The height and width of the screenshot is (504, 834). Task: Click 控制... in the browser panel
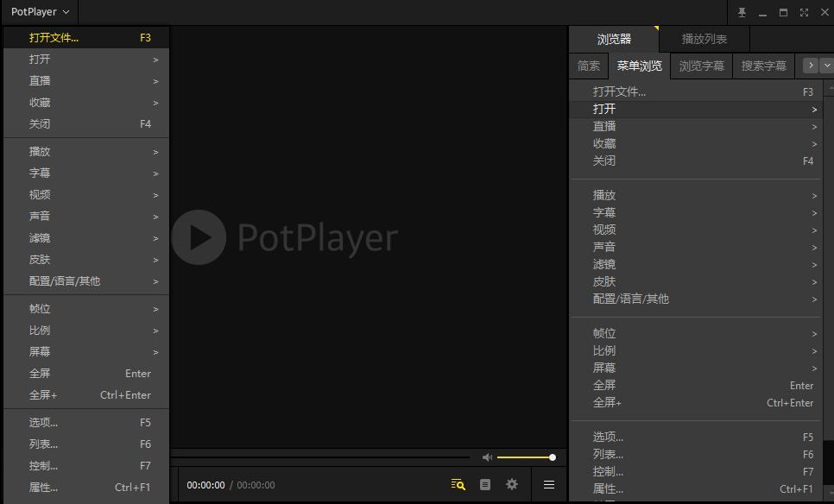click(x=696, y=471)
